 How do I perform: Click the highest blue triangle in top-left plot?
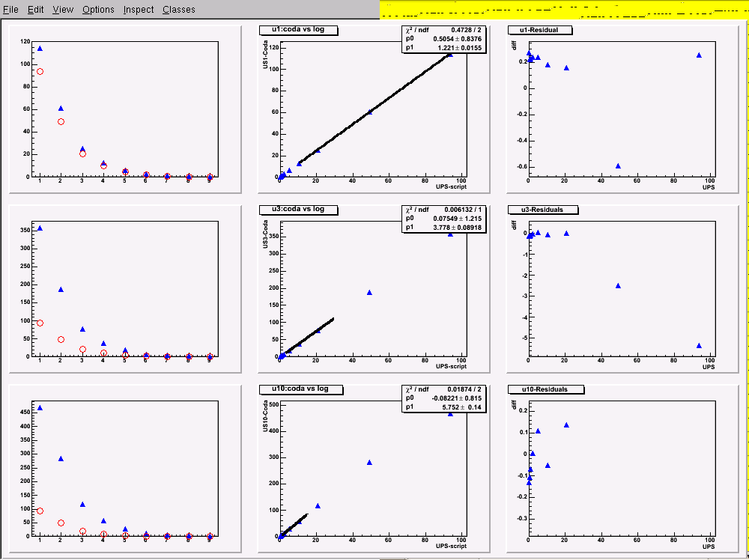[40, 48]
